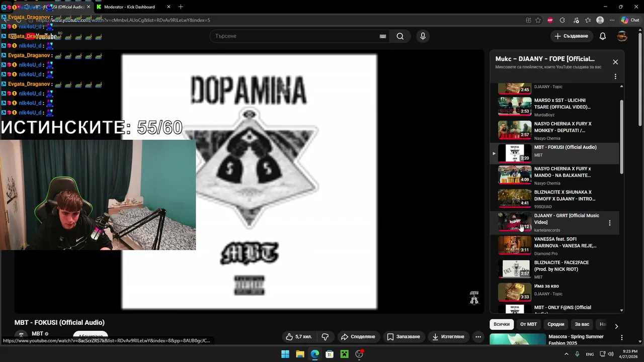644x362 pixels.
Task: Play VANESSA feat. SOFI MARINOVA playlist item
Action: 554,246
